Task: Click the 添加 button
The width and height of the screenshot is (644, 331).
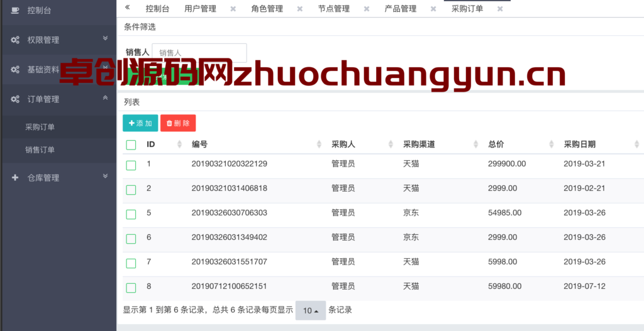Action: coord(140,123)
